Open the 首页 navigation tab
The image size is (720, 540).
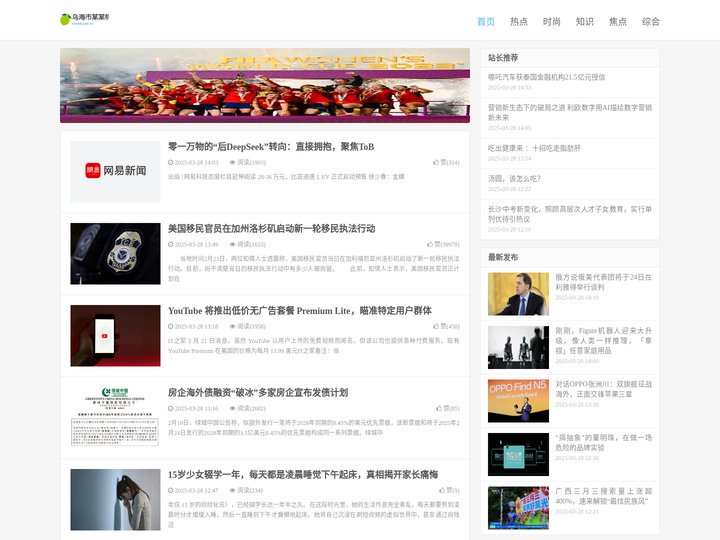[x=486, y=22]
